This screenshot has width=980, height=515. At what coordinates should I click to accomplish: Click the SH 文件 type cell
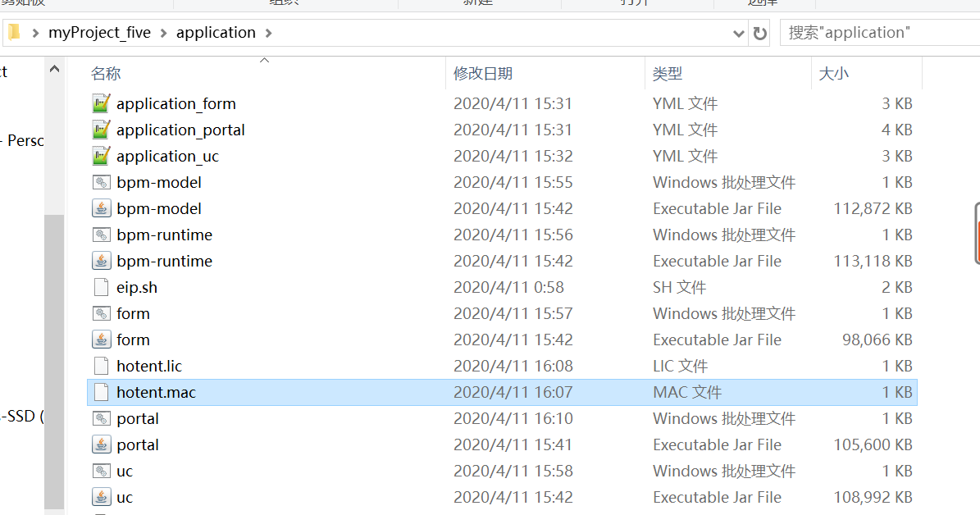[679, 288]
